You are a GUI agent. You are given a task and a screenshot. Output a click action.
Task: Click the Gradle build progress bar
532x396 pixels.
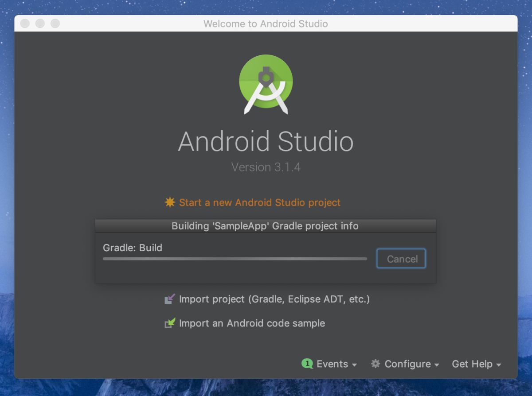click(235, 259)
